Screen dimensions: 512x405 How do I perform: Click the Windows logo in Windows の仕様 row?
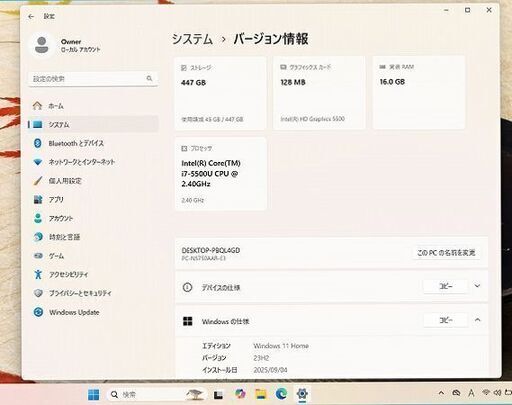(188, 321)
